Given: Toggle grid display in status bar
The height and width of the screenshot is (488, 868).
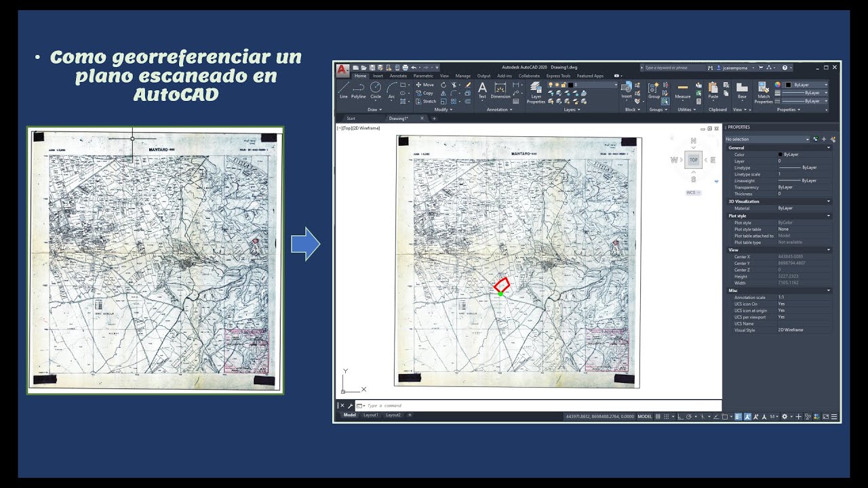Looking at the screenshot, I should 658,416.
